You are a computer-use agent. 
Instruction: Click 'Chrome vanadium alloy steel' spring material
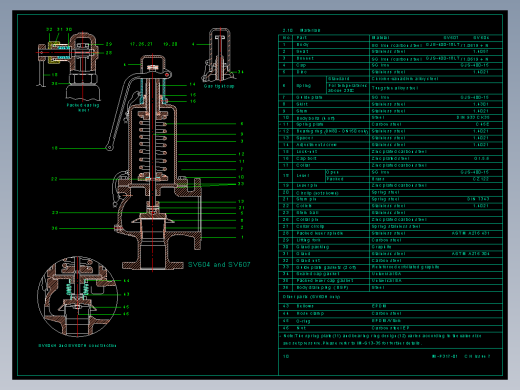point(405,79)
